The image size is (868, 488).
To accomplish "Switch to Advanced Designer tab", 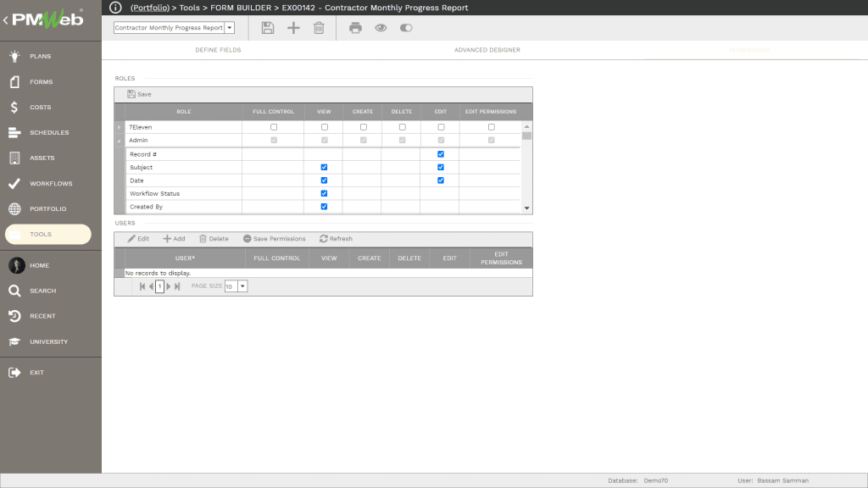I will coord(487,50).
